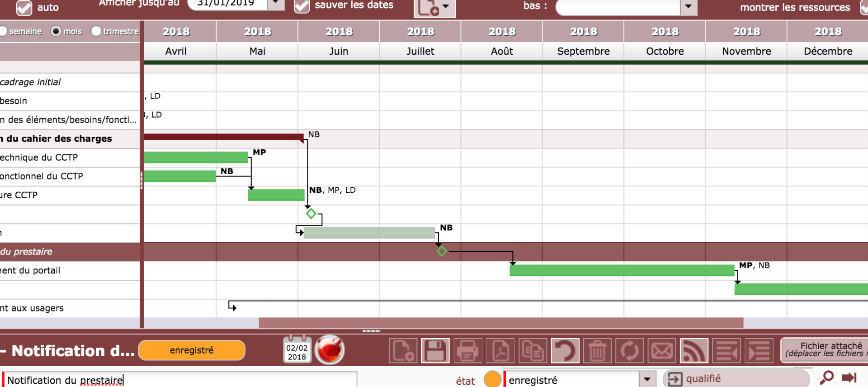This screenshot has width=868, height=387.
Task: Print the item using the printer icon
Action: pos(468,351)
